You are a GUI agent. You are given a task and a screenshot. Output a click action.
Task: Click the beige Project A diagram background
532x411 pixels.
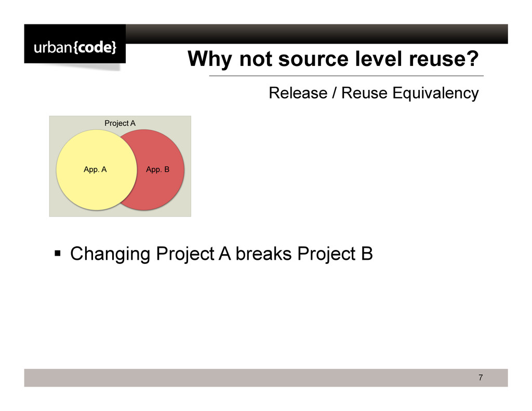click(x=120, y=166)
